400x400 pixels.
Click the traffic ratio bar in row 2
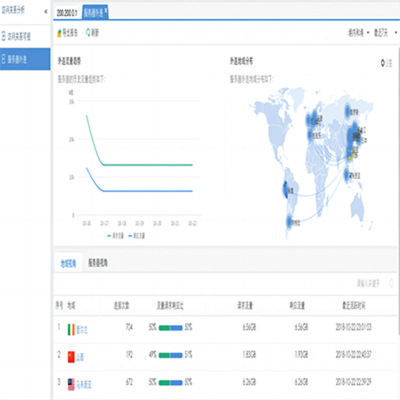[x=170, y=355]
